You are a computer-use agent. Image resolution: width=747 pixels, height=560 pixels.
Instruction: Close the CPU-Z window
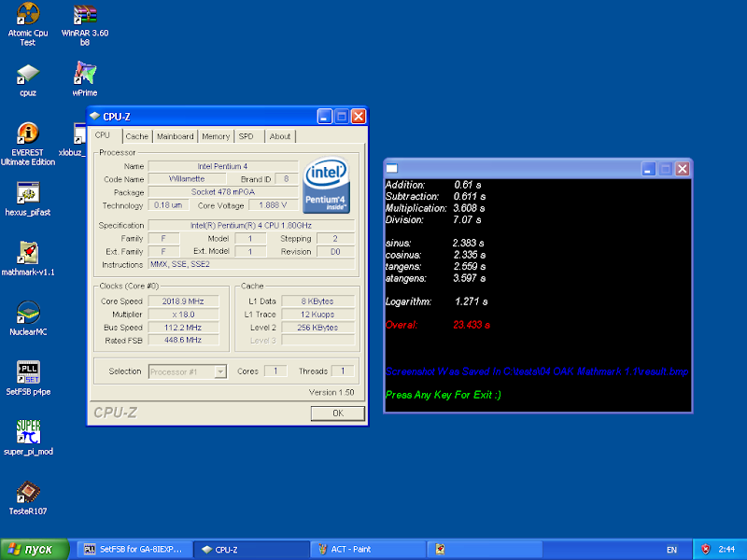(x=359, y=116)
